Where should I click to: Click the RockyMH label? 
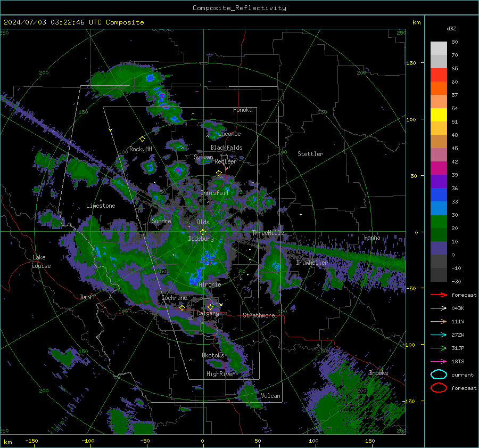point(141,149)
